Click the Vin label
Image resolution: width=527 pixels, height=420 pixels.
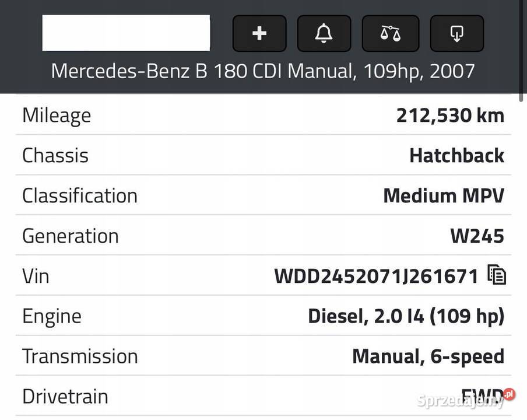coord(36,276)
